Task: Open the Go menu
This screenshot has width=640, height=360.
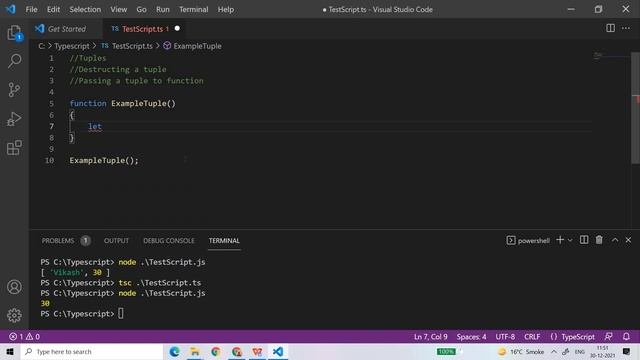Action: tap(141, 9)
